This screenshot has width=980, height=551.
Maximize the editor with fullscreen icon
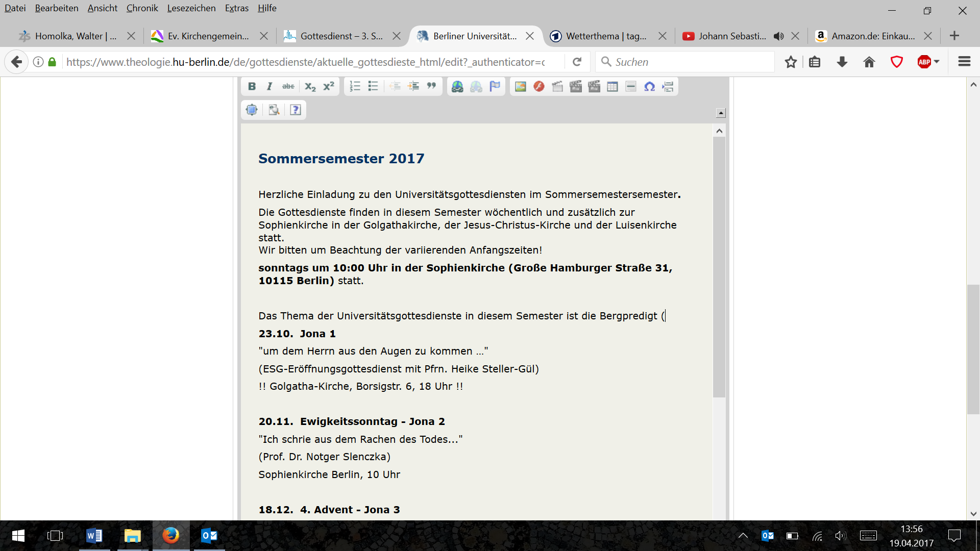pyautogui.click(x=252, y=110)
